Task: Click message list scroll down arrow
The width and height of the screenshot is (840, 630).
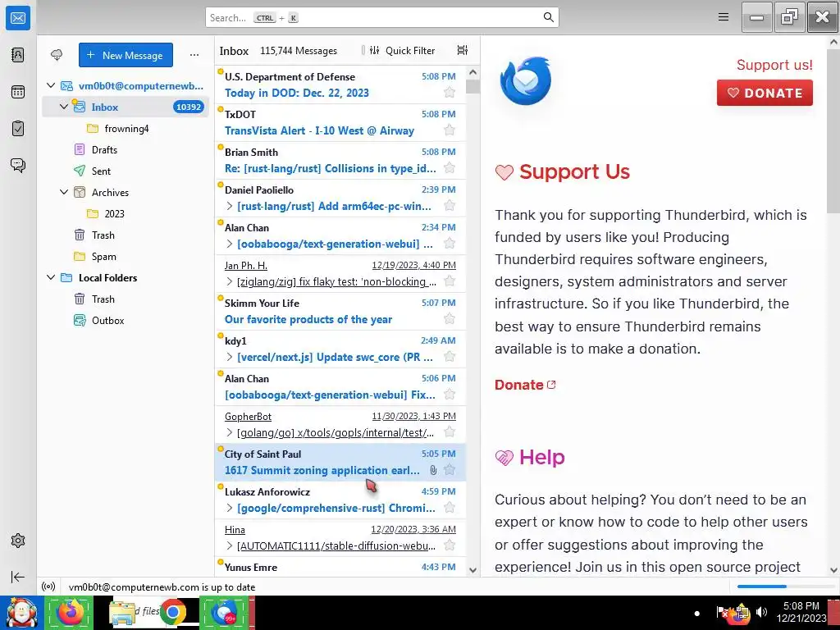Action: pos(472,570)
